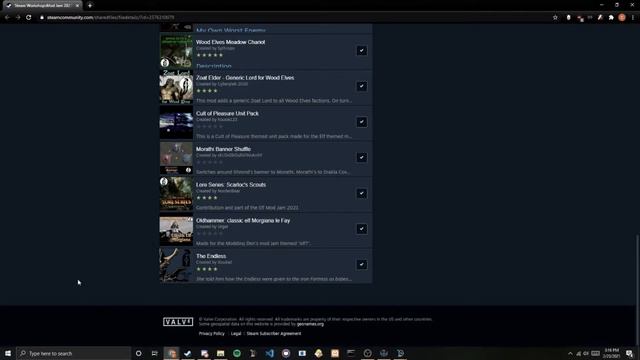640x360 pixels.
Task: Toggle checkbox for Zoat Elder Generic Lord
Action: pyautogui.click(x=362, y=86)
